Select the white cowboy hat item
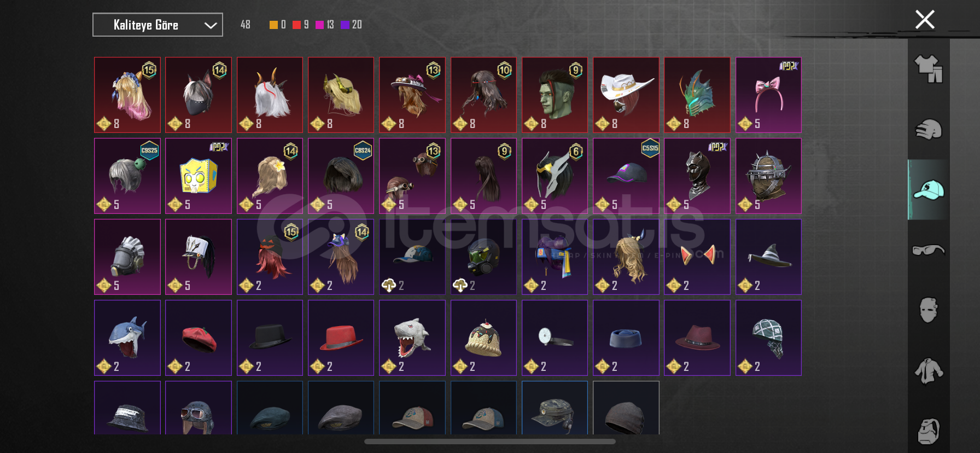The height and width of the screenshot is (453, 980). coord(626,95)
